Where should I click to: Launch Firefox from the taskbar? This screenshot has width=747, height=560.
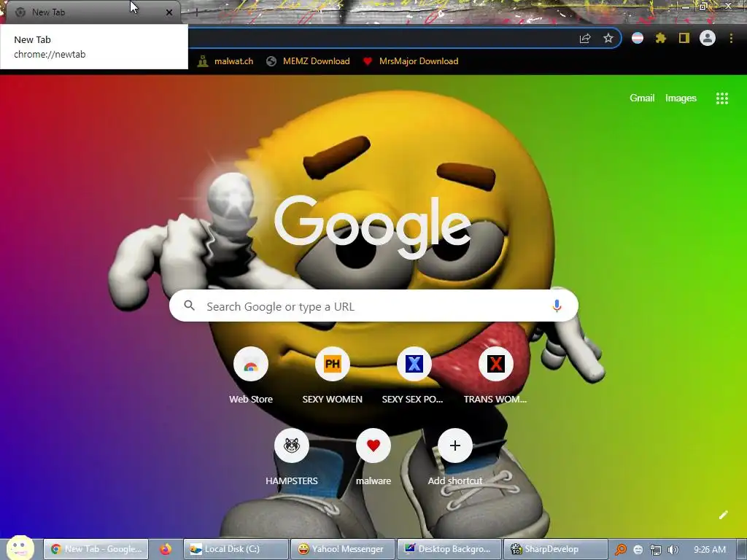(x=166, y=549)
